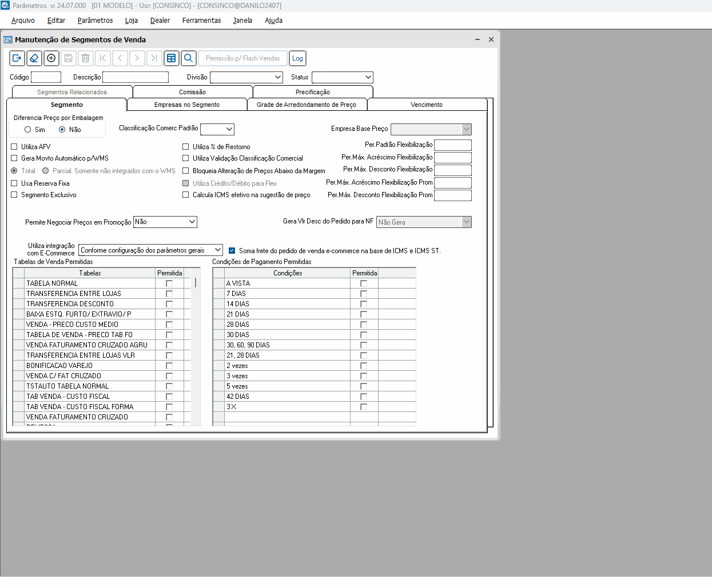712x588 pixels.
Task: Select Sim for Diferencia Preço por Embalagem
Action: (x=27, y=130)
